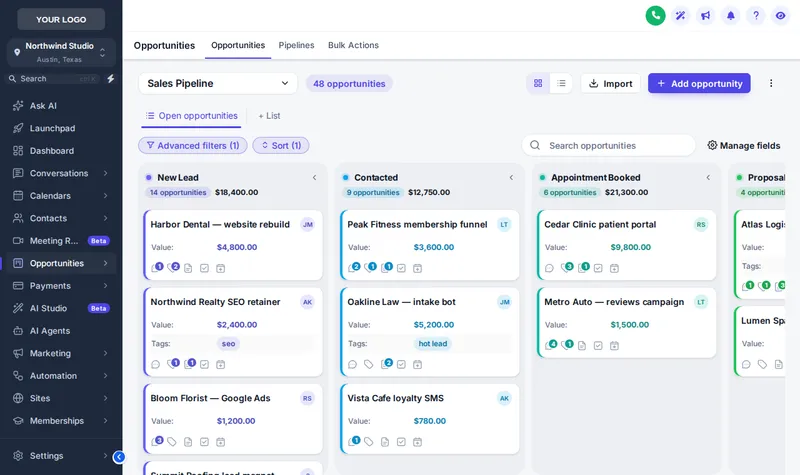Screen dimensions: 800x475
Task: Click the task checkbox icon on Peak Fitness card
Action: pyautogui.click(x=401, y=268)
